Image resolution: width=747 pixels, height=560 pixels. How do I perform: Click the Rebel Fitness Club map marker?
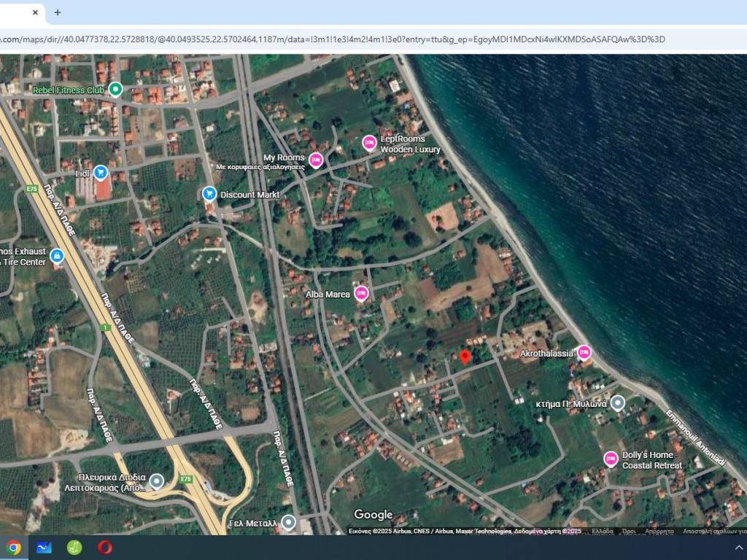coord(115,90)
